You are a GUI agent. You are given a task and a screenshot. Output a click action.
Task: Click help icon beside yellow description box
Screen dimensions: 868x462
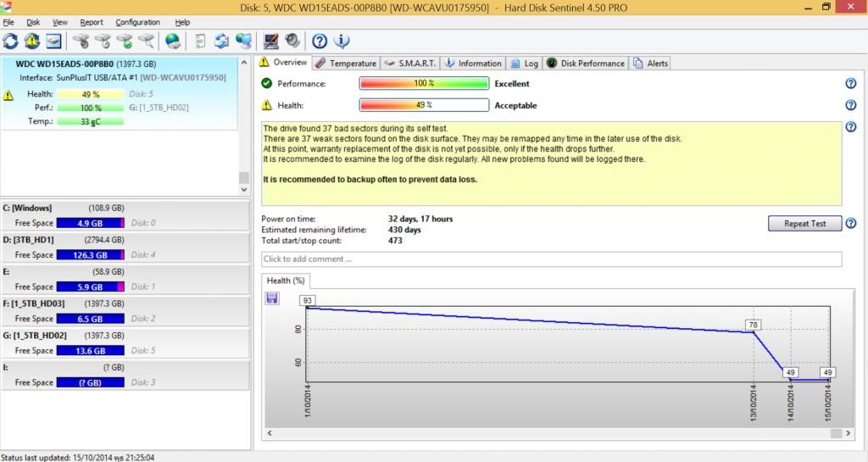click(x=851, y=126)
